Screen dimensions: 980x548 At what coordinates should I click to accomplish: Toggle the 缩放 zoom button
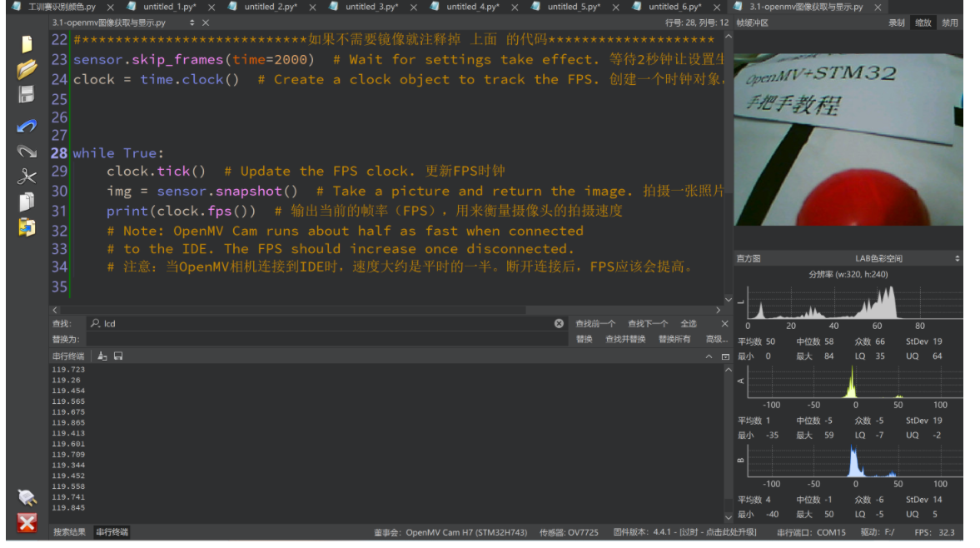(923, 22)
